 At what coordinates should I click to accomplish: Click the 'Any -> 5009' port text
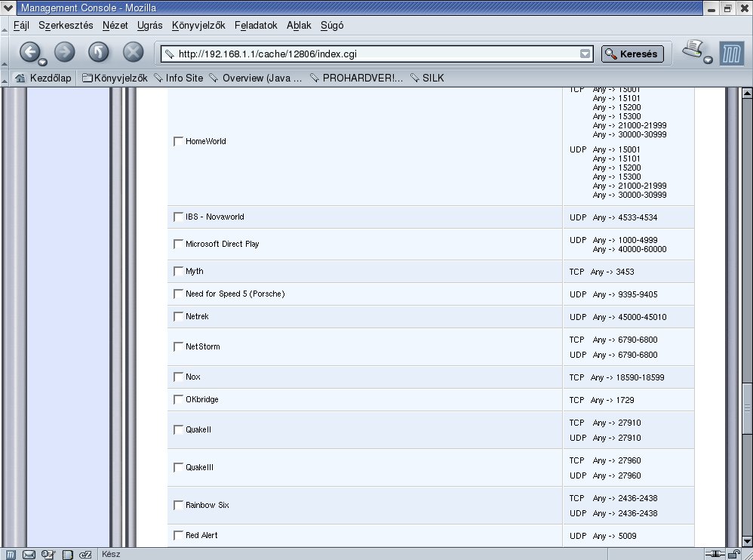pyautogui.click(x=615, y=536)
